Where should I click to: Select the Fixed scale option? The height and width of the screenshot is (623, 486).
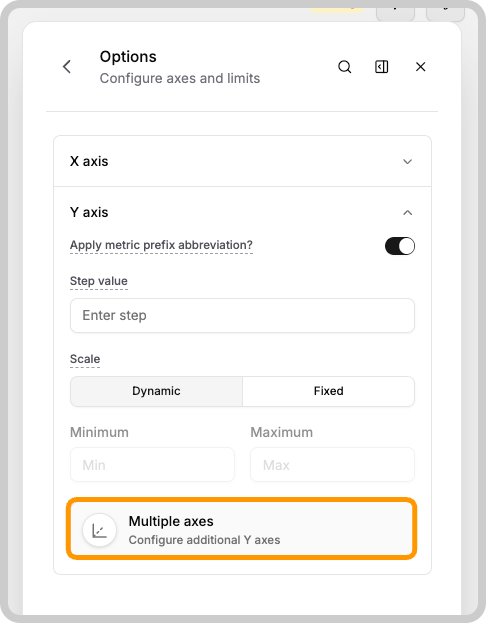click(329, 391)
